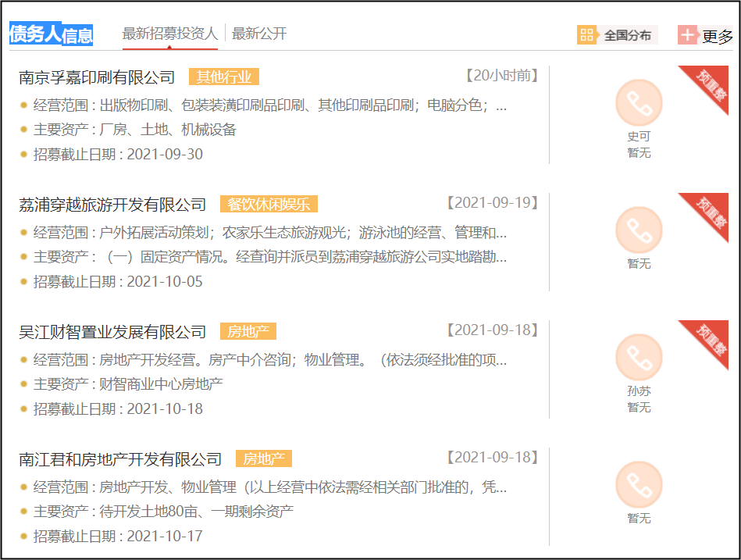The height and width of the screenshot is (560, 741).
Task: Click the 全国分布 grid icon
Action: pos(587,35)
